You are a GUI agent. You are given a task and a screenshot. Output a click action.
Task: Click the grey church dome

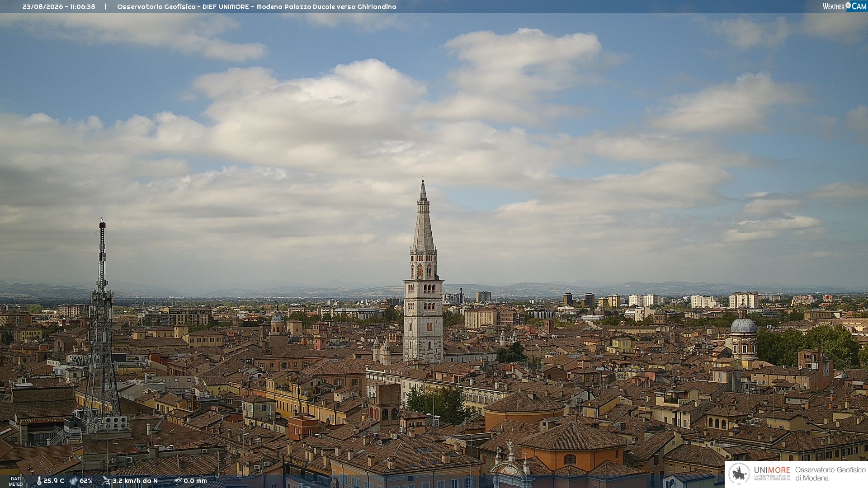(x=743, y=325)
